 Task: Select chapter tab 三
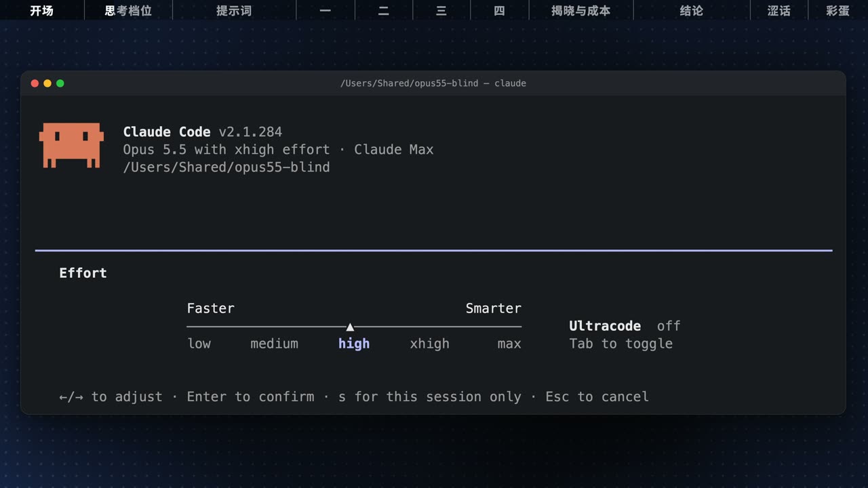coord(441,11)
